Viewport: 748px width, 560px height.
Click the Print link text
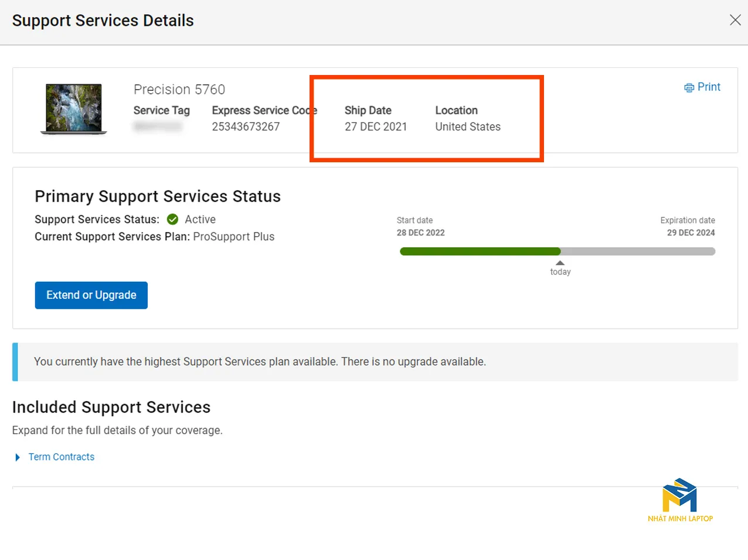(709, 87)
